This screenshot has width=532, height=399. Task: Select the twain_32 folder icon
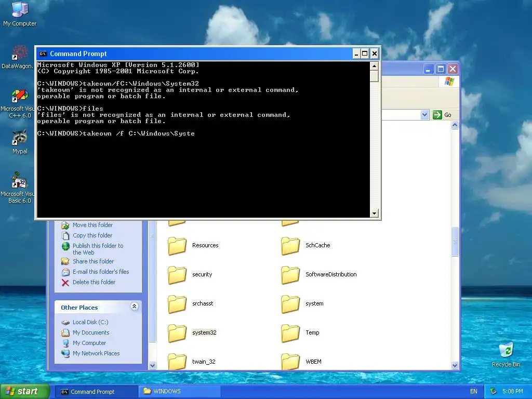(x=177, y=361)
